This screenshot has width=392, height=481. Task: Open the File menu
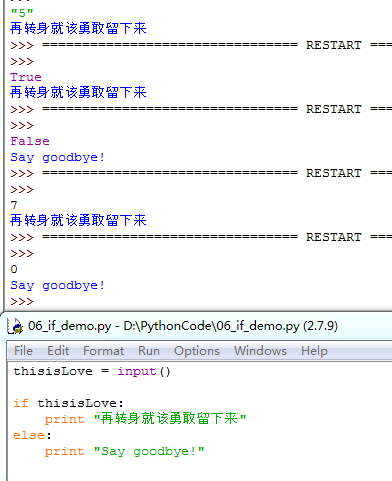click(x=23, y=351)
